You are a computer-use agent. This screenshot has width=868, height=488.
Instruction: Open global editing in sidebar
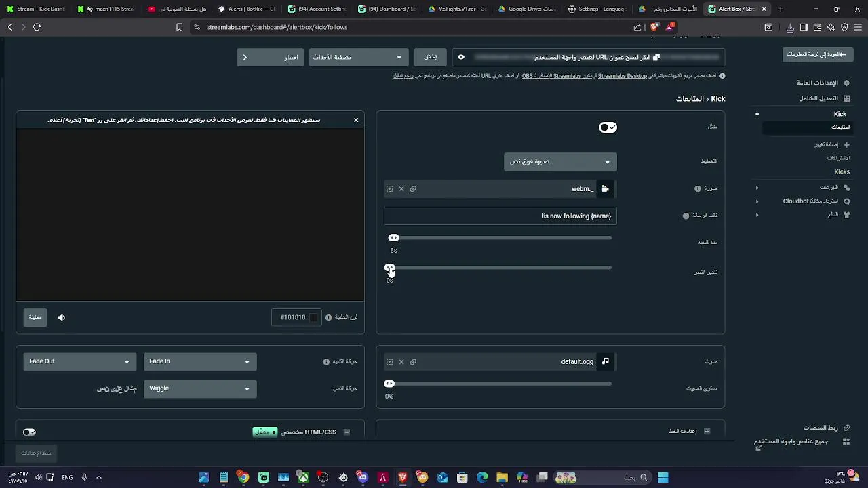tap(824, 98)
